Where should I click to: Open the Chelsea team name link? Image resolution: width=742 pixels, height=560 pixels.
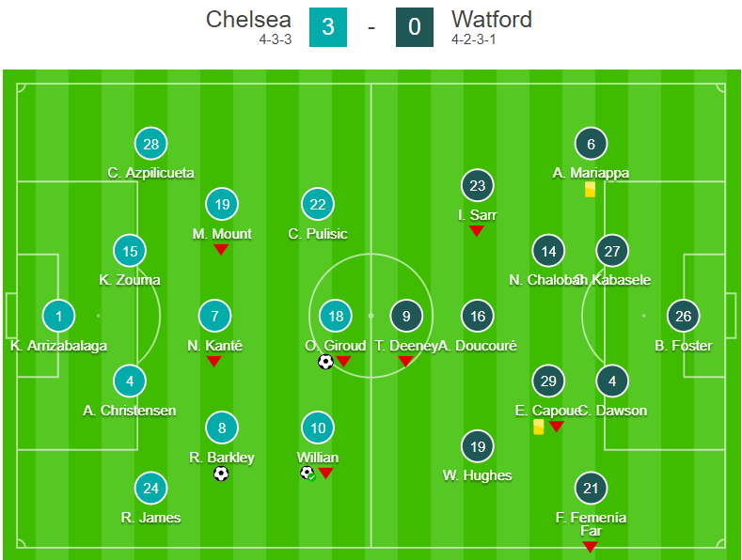click(247, 20)
